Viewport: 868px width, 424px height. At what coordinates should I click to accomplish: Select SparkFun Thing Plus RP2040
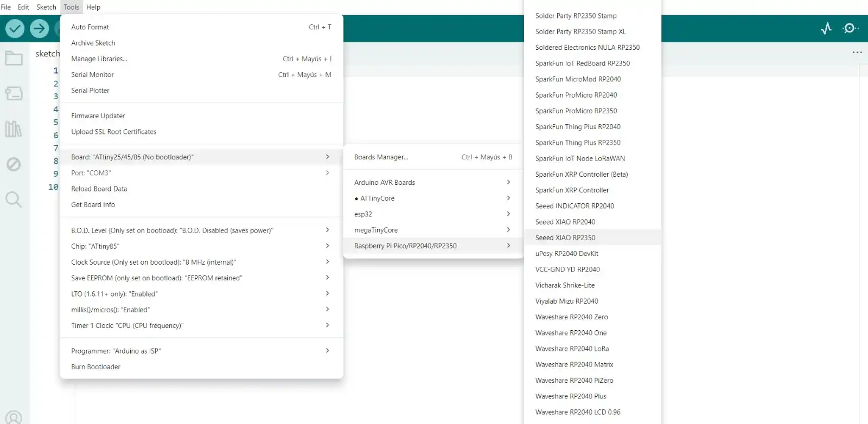tap(592, 127)
